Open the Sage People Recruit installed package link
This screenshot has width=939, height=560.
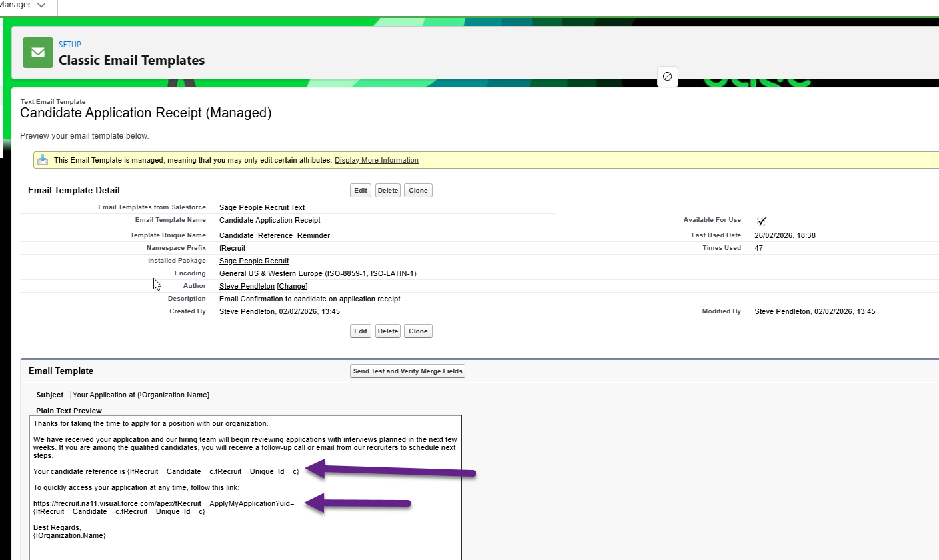[253, 261]
